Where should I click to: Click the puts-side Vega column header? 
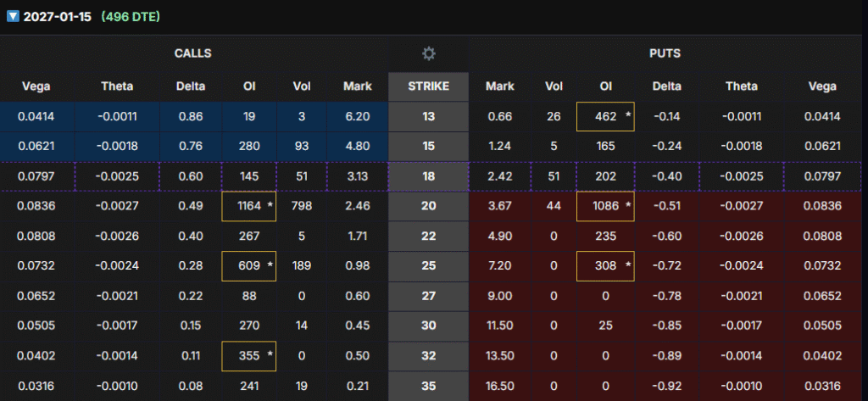821,86
